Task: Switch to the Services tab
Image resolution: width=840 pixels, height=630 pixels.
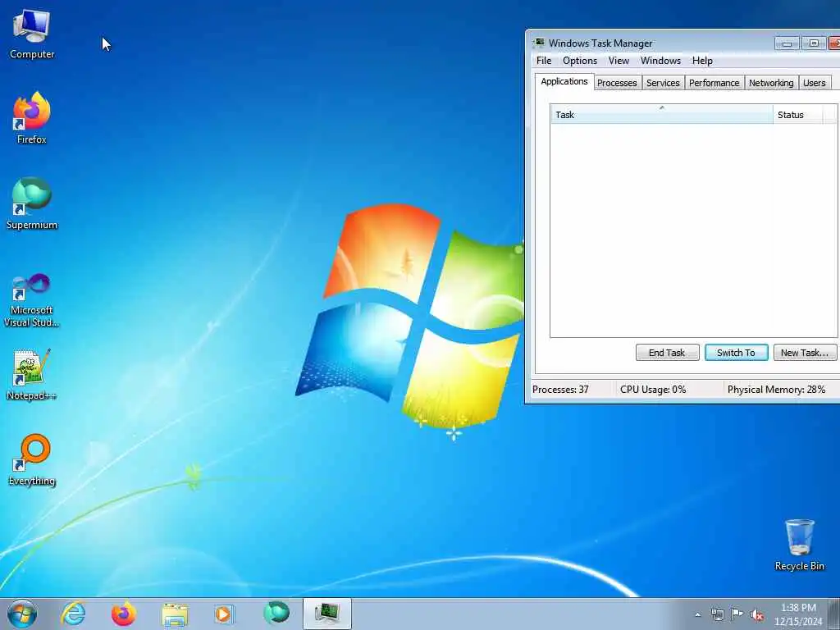Action: (663, 83)
